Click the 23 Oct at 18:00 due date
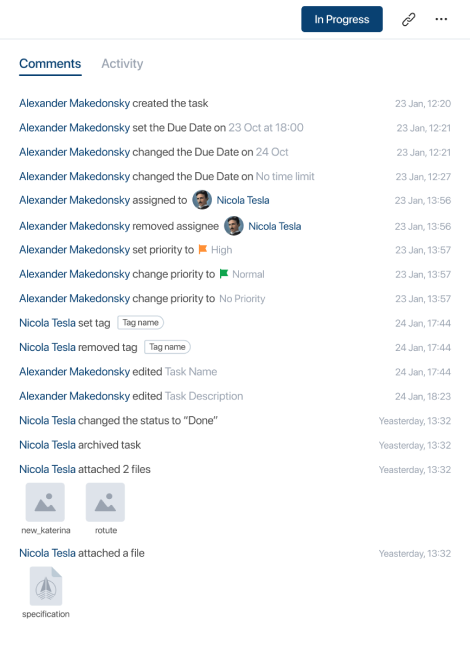 click(x=266, y=127)
